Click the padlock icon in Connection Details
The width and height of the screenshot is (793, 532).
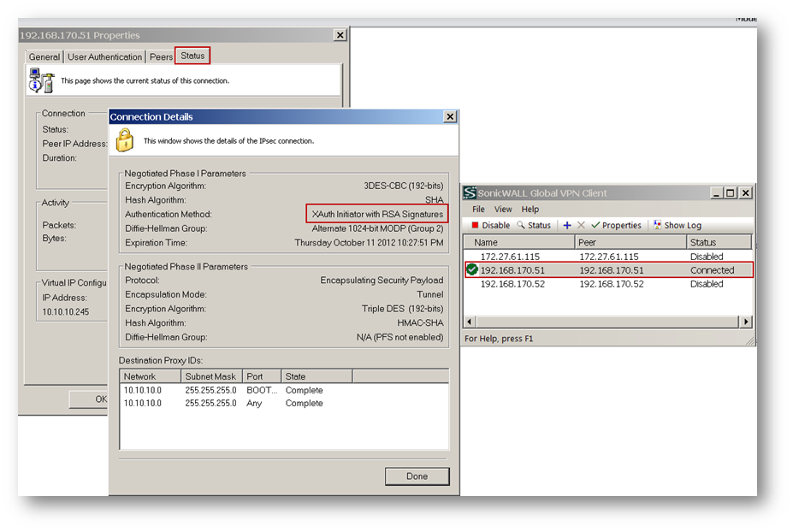click(125, 140)
